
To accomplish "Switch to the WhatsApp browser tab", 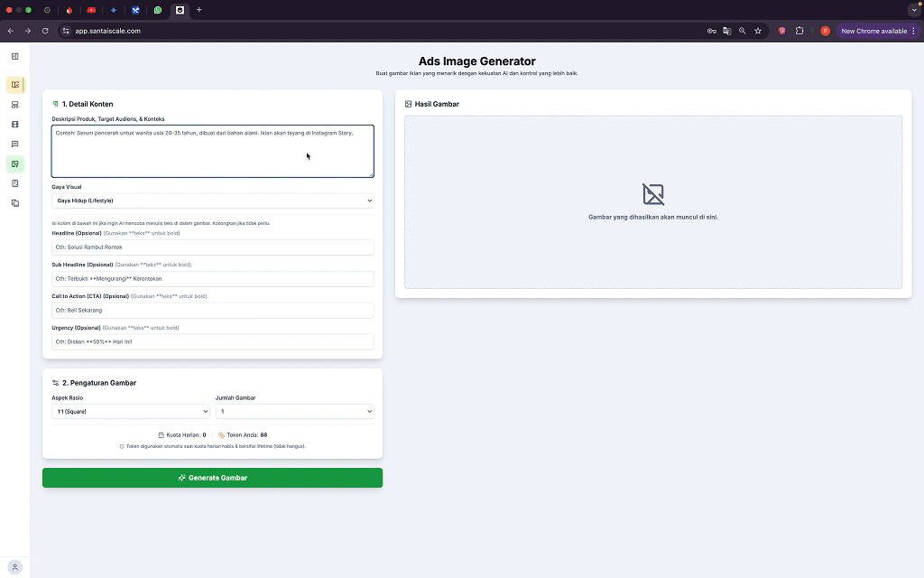I will [158, 10].
